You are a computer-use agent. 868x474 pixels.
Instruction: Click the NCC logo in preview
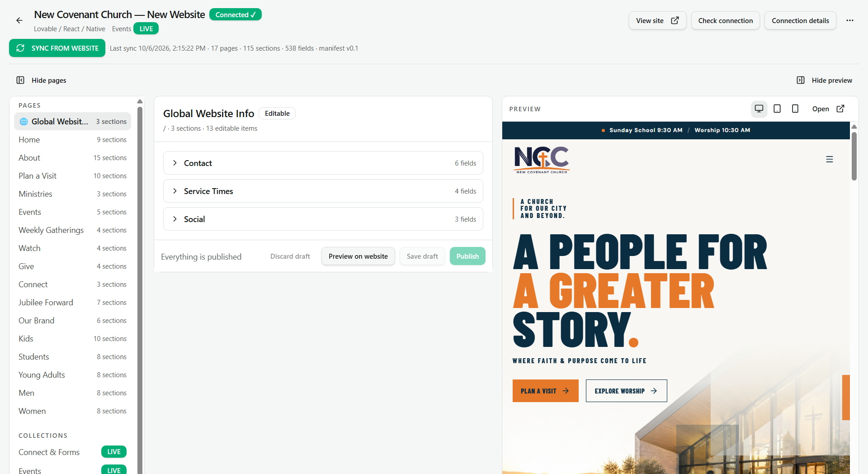pyautogui.click(x=542, y=160)
